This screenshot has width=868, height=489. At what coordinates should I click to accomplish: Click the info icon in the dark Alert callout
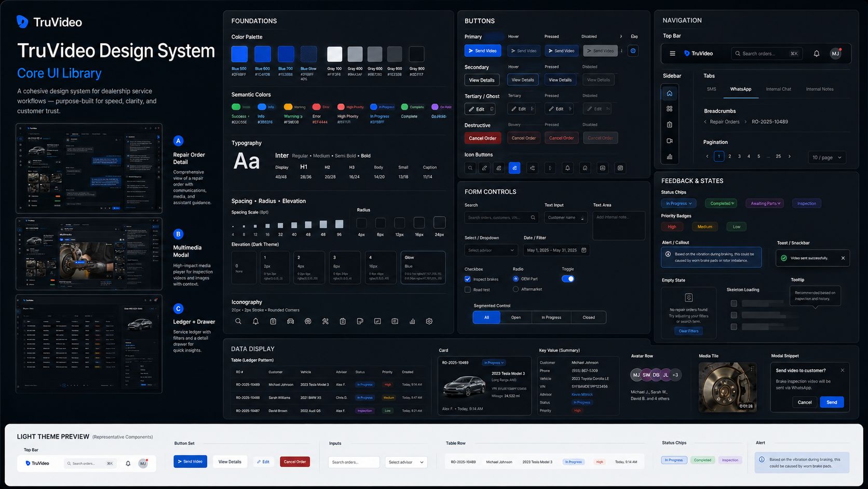(x=668, y=254)
